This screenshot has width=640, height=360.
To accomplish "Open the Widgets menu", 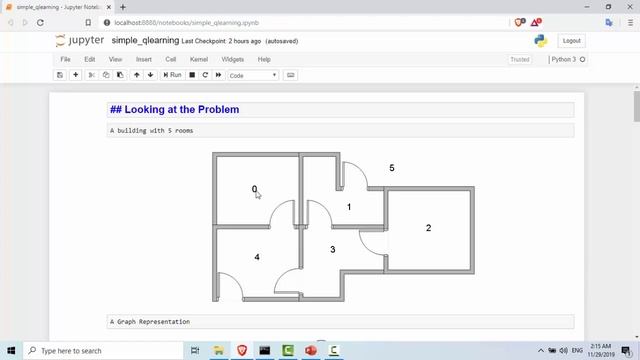I will point(233,60).
